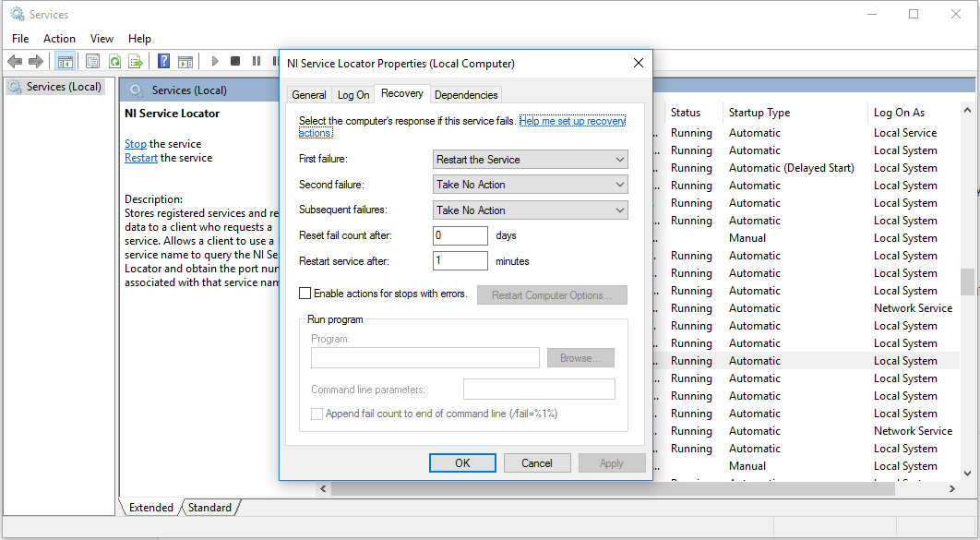This screenshot has height=540, width=980.
Task: Click the vertical scrollbar up arrow
Action: coord(967,110)
